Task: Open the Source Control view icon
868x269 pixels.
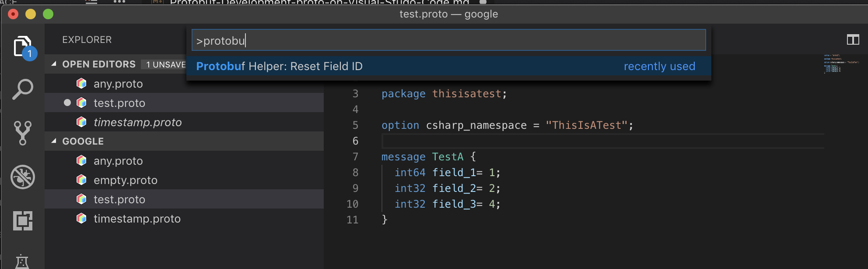Action: (x=22, y=133)
